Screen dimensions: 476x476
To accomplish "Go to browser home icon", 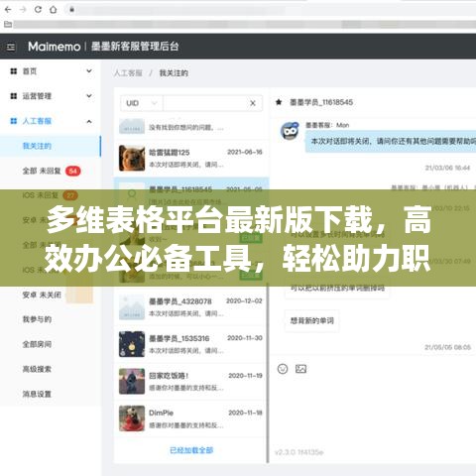I will pyautogui.click(x=54, y=10).
